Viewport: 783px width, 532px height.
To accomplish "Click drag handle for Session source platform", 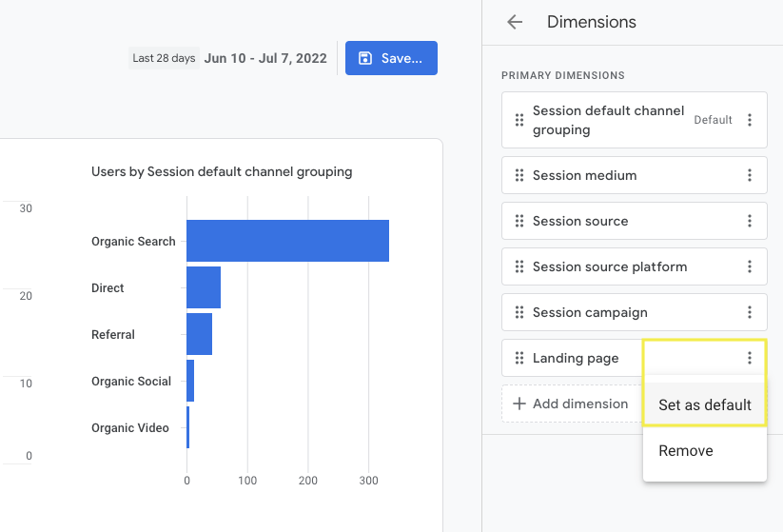I will tap(519, 266).
